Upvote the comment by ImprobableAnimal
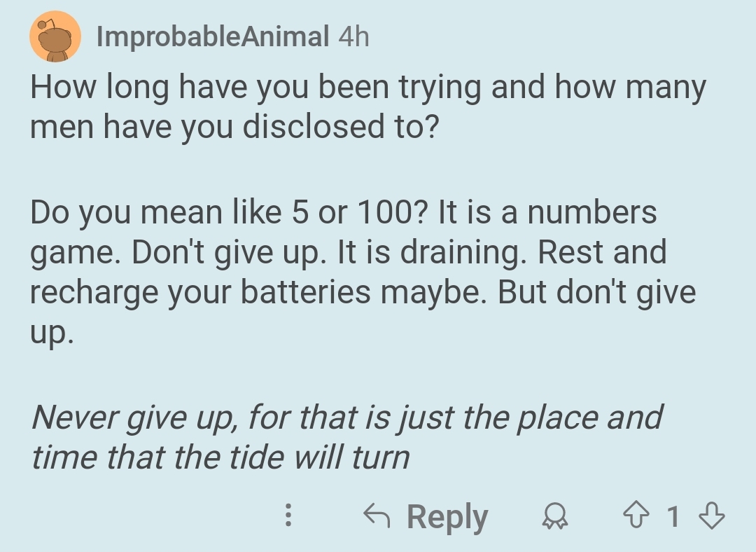 click(x=637, y=517)
